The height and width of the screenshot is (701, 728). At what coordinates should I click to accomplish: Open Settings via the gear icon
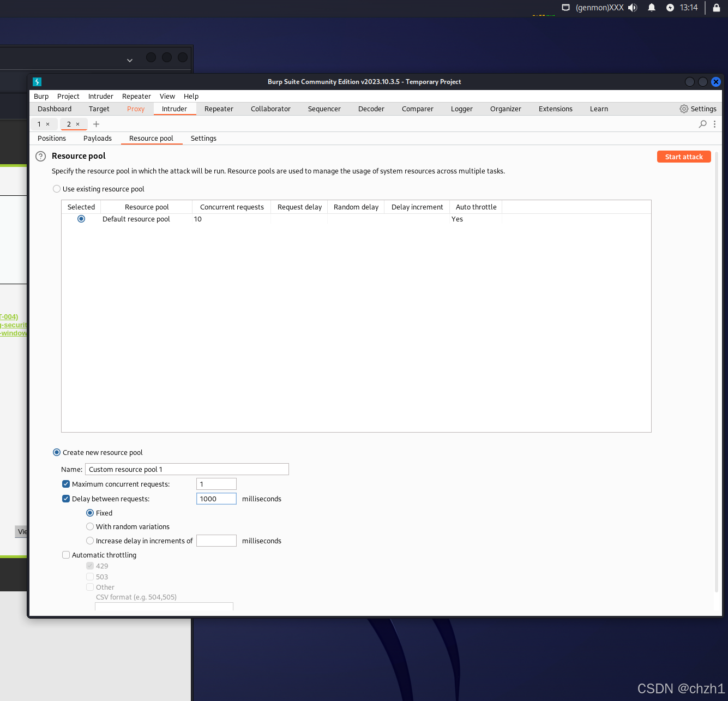pos(684,109)
